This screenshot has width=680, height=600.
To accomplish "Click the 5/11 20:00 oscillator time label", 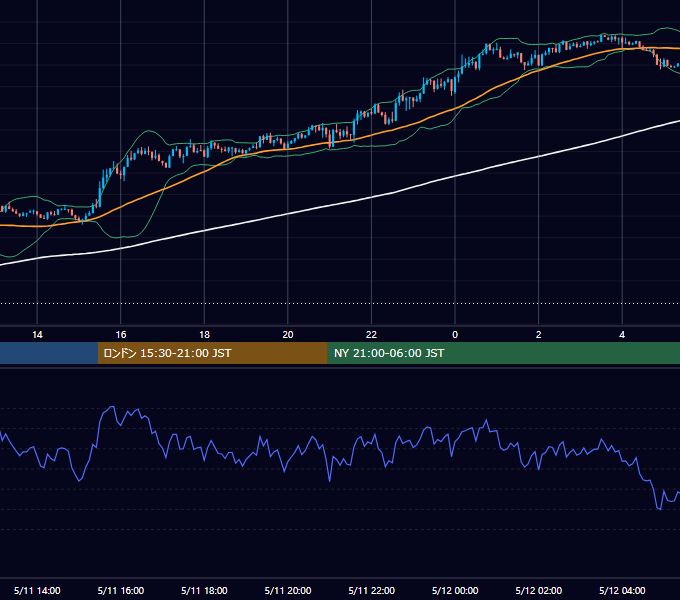I will pyautogui.click(x=288, y=590).
